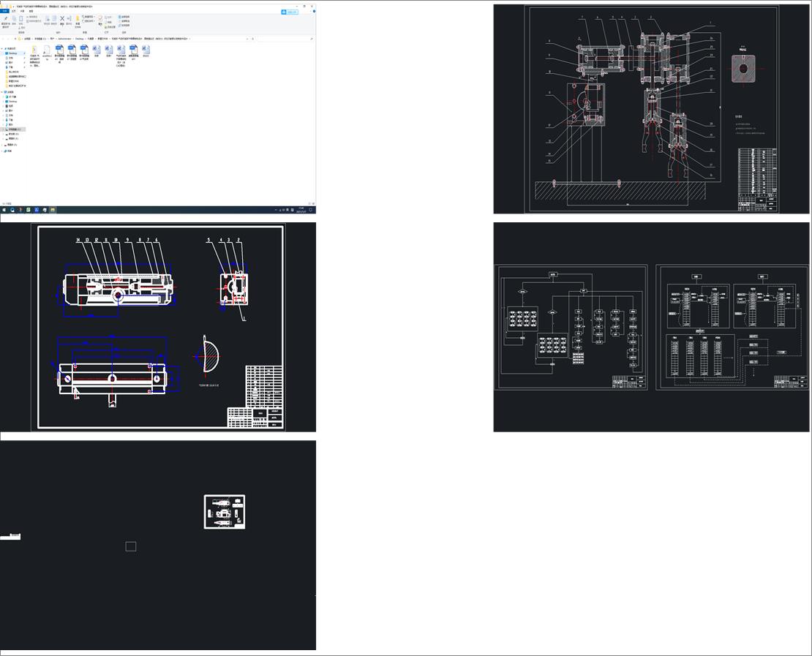
Task: Click the Select all option in the ribbon
Action: 124,16
